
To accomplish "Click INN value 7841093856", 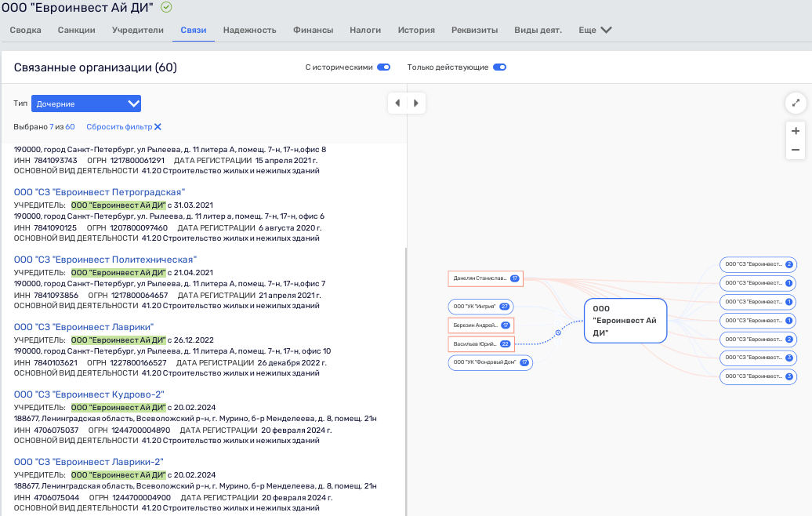I will pyautogui.click(x=56, y=296).
